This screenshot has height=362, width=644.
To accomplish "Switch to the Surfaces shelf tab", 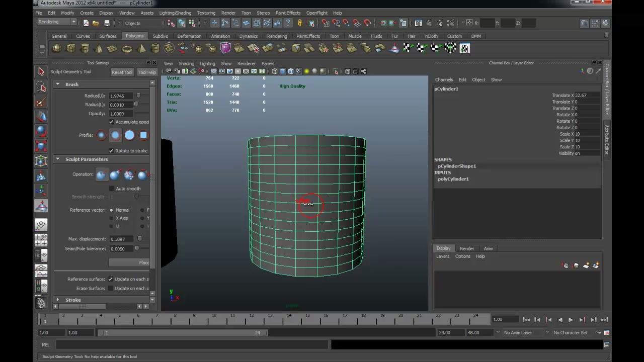I will click(x=108, y=36).
